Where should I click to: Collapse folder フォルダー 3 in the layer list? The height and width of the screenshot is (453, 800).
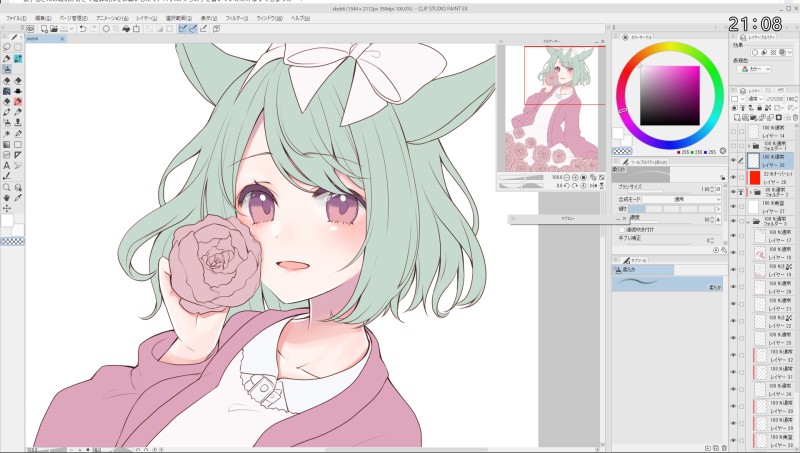748,221
